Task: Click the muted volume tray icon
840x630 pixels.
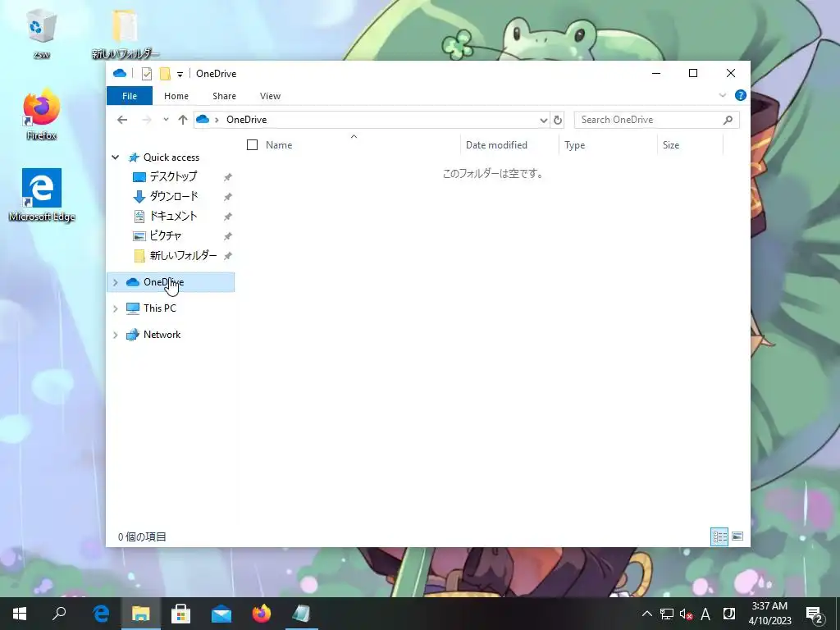Action: tap(687, 614)
